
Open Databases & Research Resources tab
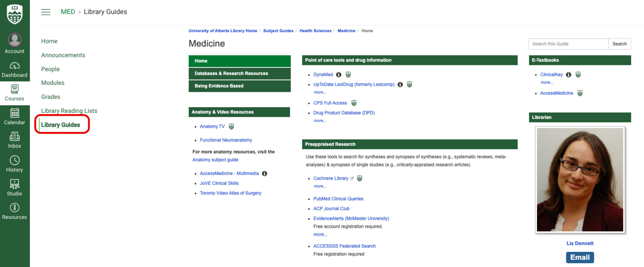pos(239,74)
